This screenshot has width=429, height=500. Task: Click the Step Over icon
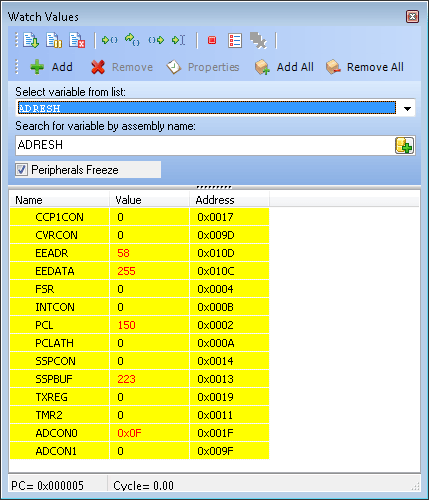pos(132,40)
